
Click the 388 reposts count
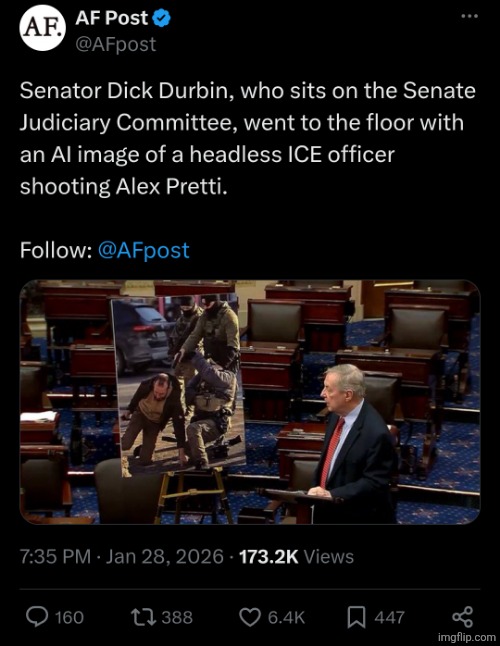click(x=177, y=617)
